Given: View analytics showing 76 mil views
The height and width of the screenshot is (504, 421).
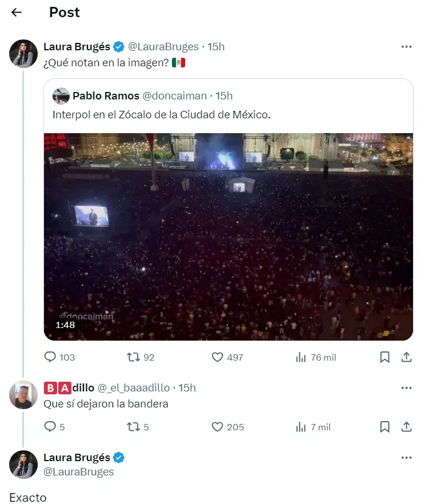Looking at the screenshot, I should pyautogui.click(x=301, y=357).
